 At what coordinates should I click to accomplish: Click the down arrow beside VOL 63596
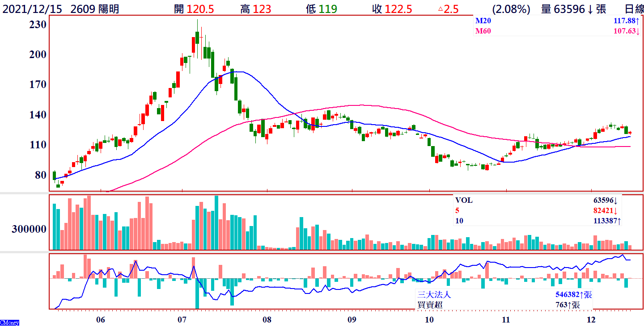point(615,201)
